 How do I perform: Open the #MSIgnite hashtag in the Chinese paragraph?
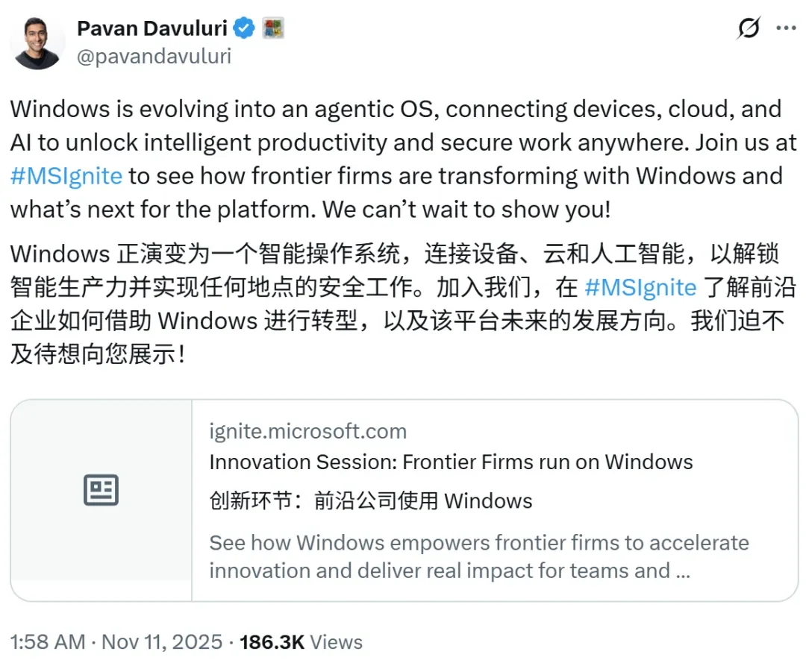[x=640, y=287]
